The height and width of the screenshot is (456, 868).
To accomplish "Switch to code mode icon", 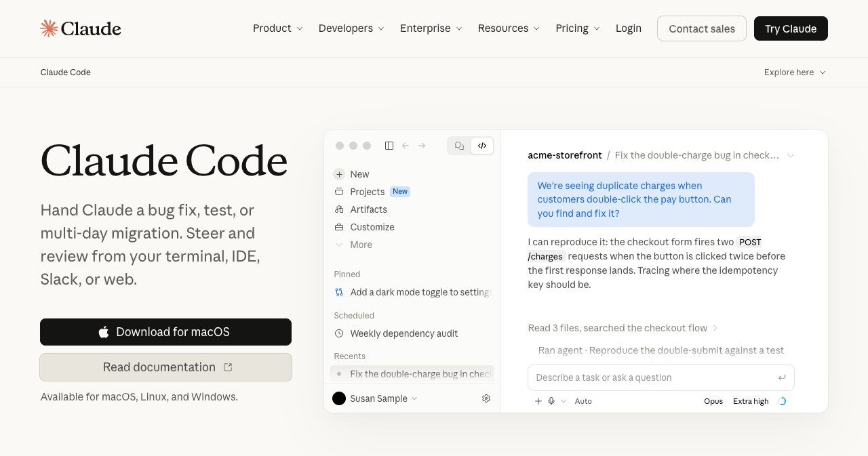I will 482,146.
